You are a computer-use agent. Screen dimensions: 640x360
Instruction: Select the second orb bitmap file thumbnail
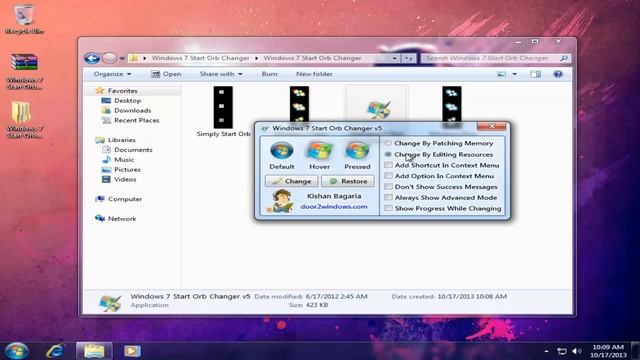coord(299,104)
